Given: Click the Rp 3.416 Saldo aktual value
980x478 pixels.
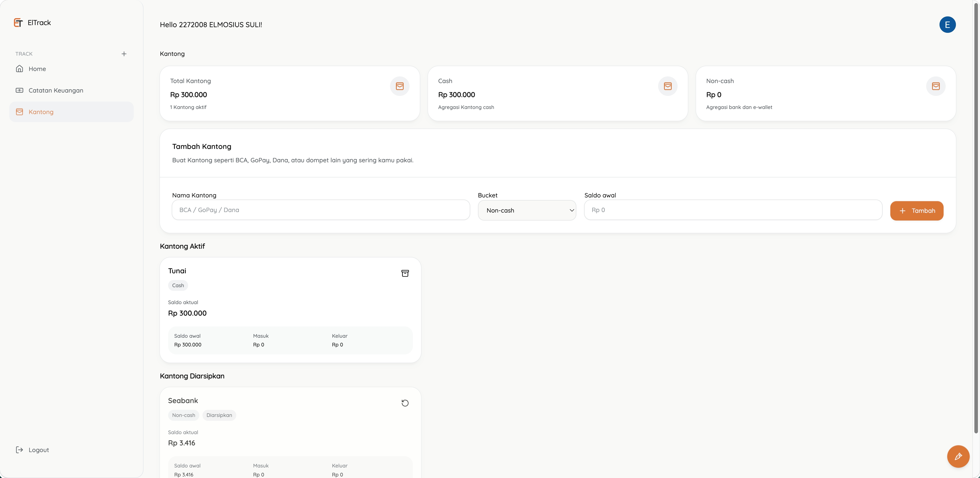Looking at the screenshot, I should 181,443.
